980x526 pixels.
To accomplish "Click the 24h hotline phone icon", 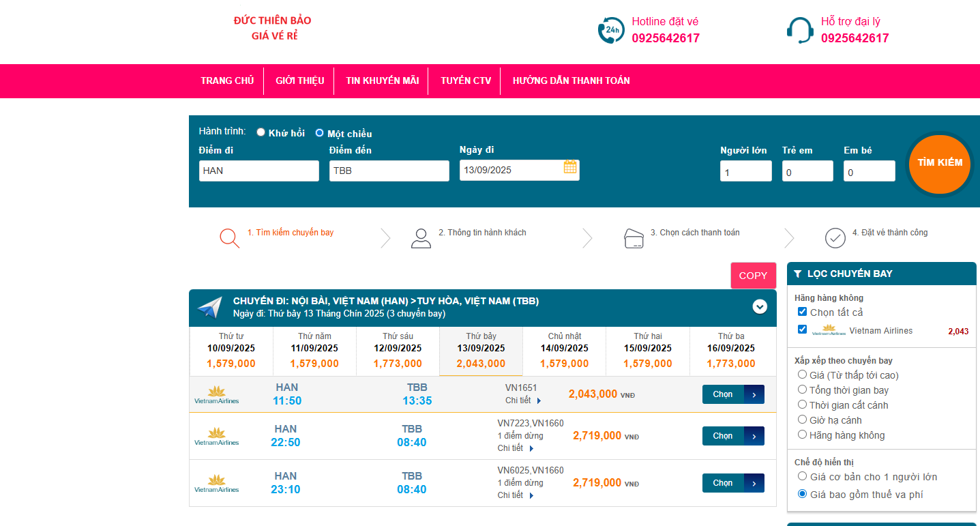I will tap(610, 30).
